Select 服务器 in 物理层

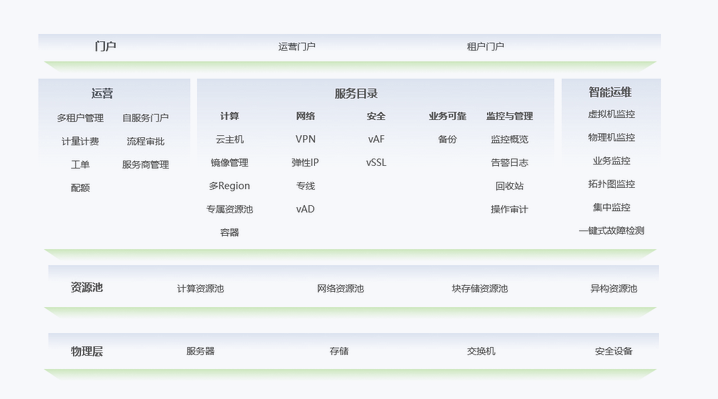coord(200,351)
